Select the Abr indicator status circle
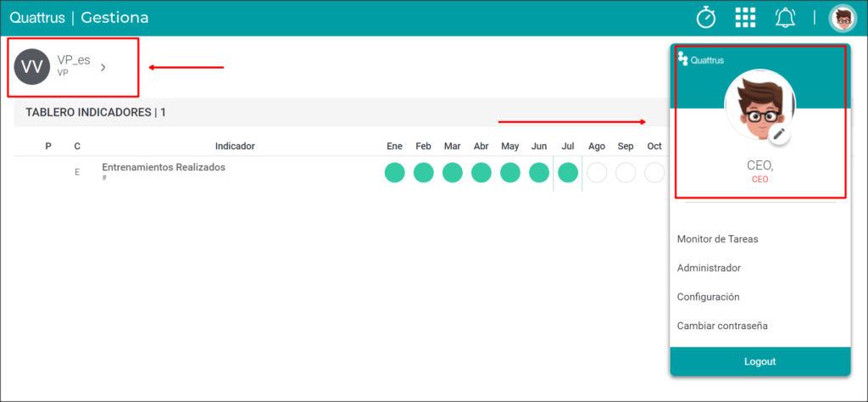The height and width of the screenshot is (402, 868). pos(481,173)
